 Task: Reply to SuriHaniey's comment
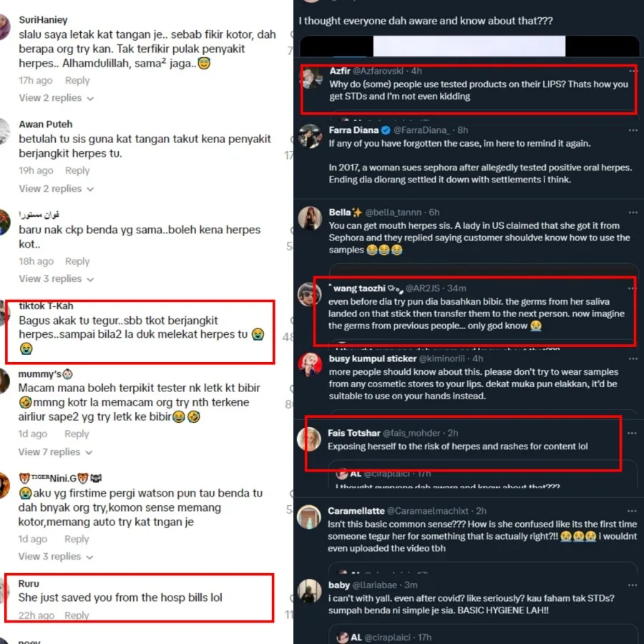pyautogui.click(x=77, y=80)
